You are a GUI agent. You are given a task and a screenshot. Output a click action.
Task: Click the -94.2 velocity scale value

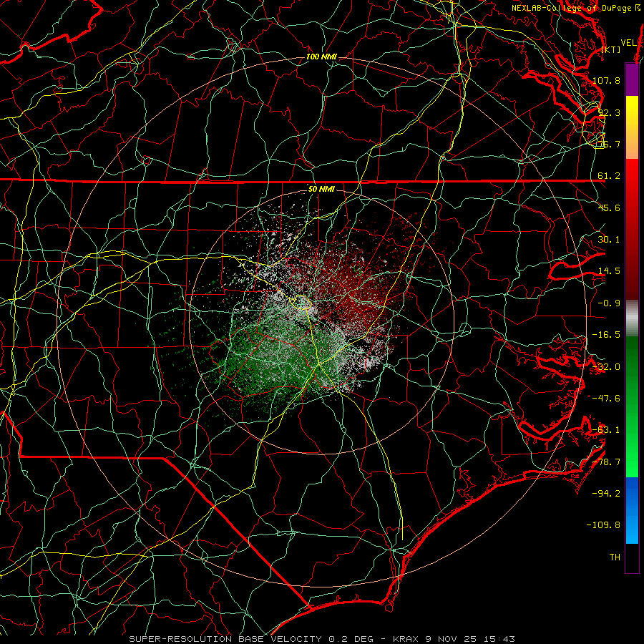point(607,494)
